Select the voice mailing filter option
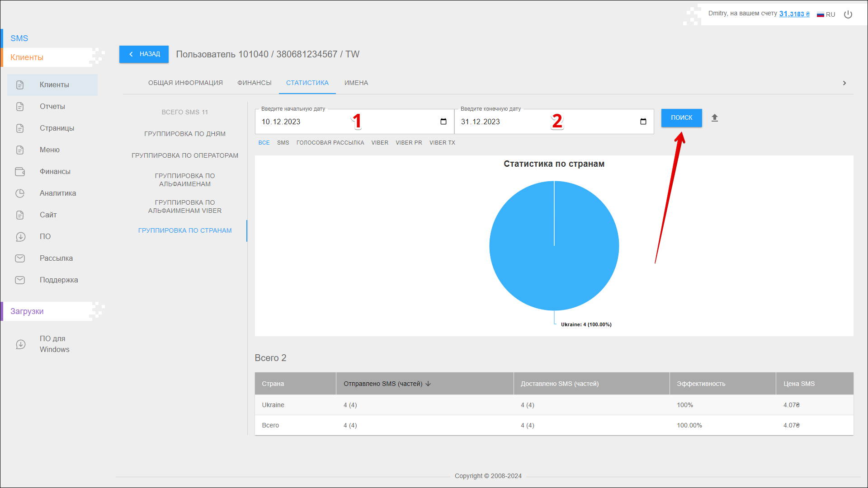This screenshot has width=868, height=488. pyautogui.click(x=330, y=143)
